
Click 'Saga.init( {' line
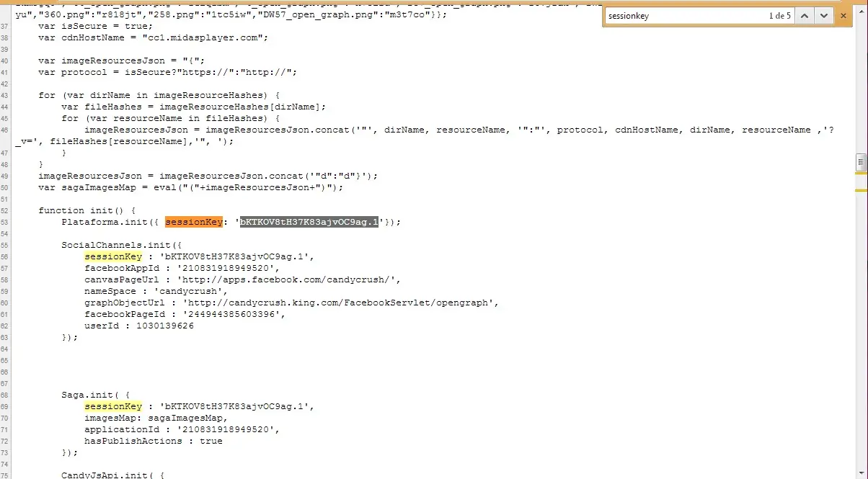(96, 395)
